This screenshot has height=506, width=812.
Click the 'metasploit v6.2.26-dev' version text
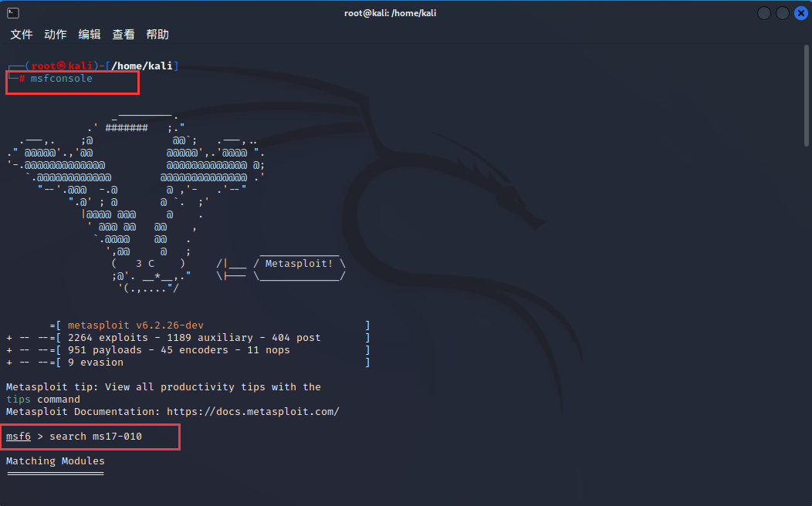coord(136,326)
